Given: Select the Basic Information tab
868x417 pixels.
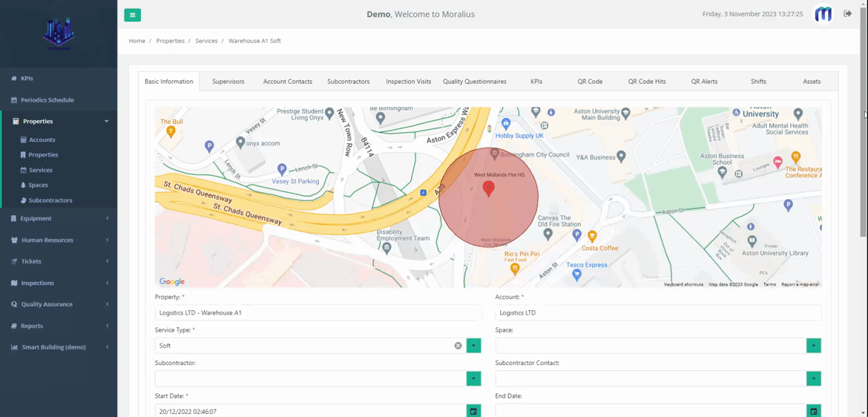Looking at the screenshot, I should tap(169, 82).
